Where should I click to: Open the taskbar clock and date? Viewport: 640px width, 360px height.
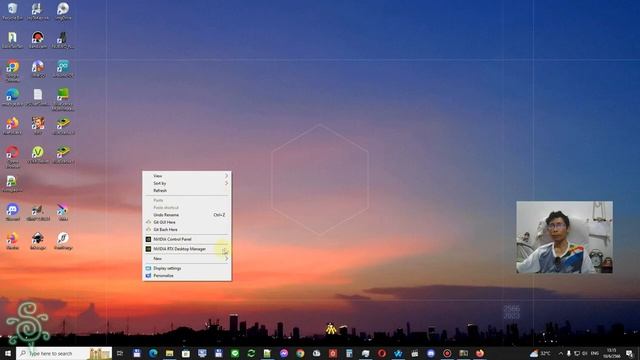click(611, 353)
